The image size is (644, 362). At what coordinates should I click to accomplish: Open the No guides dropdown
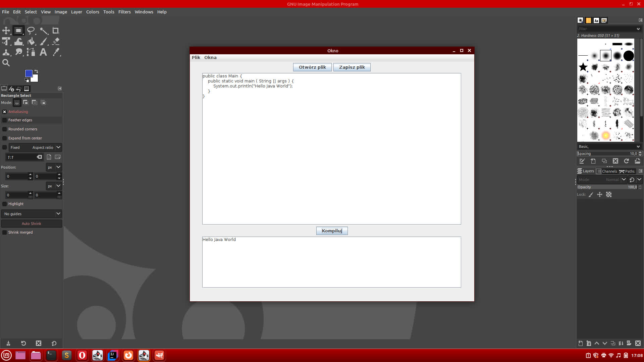[x=32, y=214]
